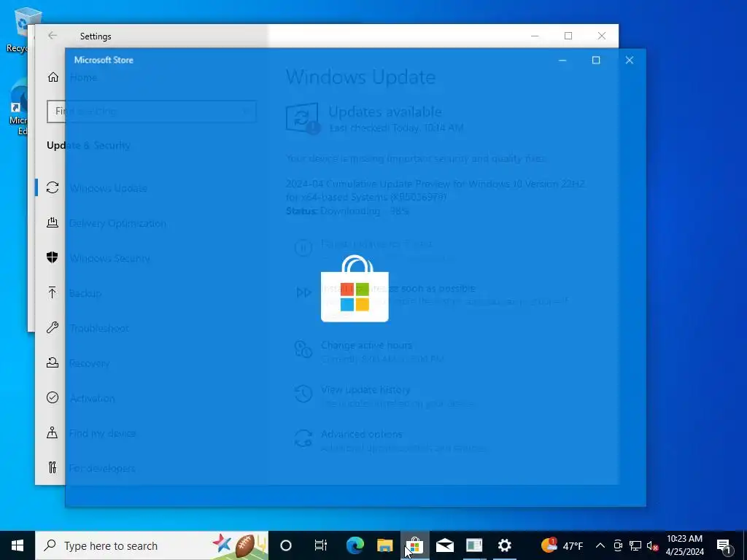Minimize the Settings window

tap(535, 36)
